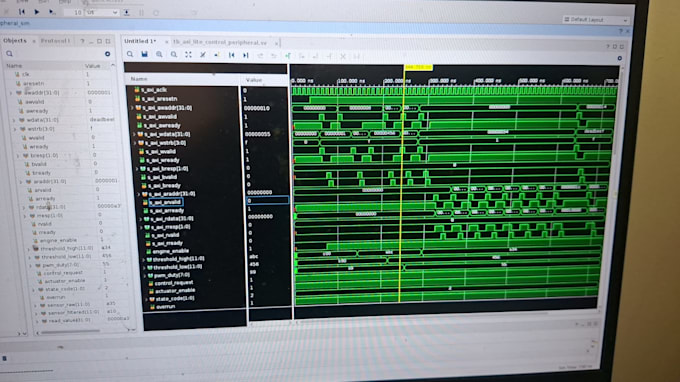Viewport: 680px width, 382px height.
Task: Expand threshold_high[11:0] in waveform list
Action: point(143,259)
